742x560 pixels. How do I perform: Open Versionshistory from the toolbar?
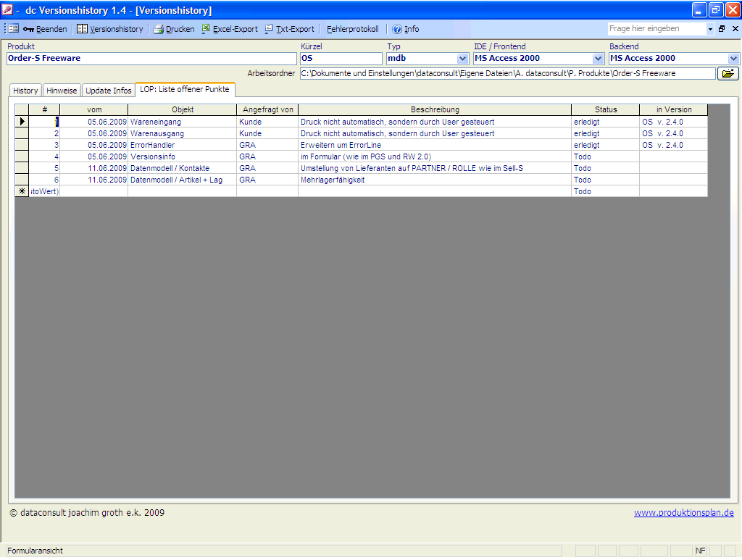[110, 29]
